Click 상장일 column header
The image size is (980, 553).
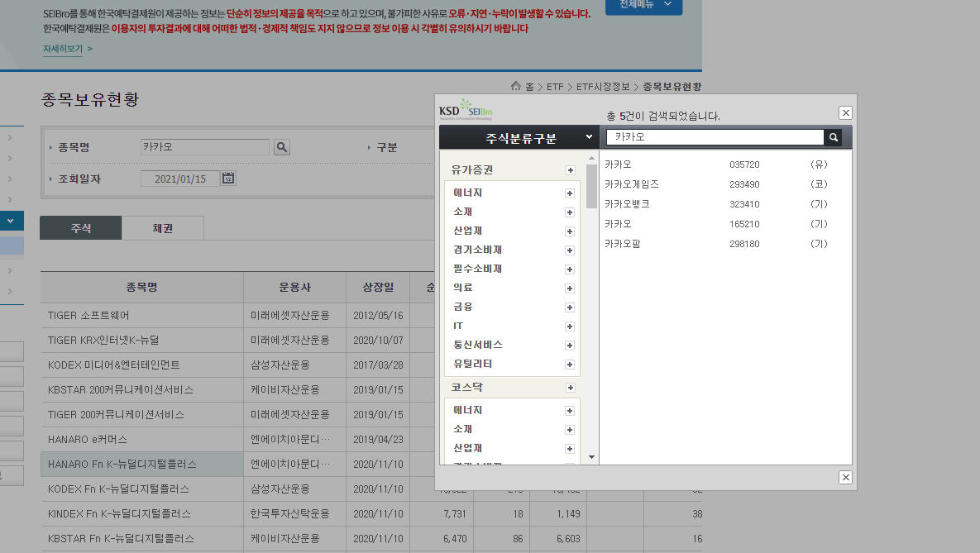click(x=378, y=288)
